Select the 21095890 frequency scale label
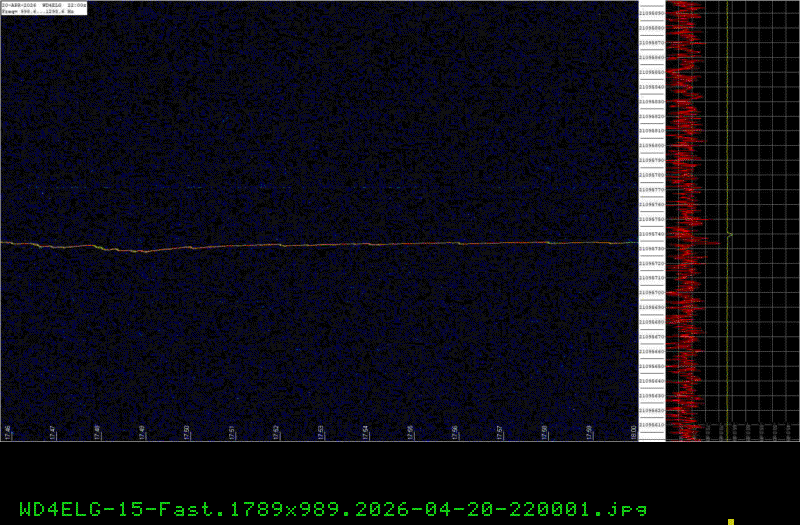The height and width of the screenshot is (525, 800). click(651, 13)
